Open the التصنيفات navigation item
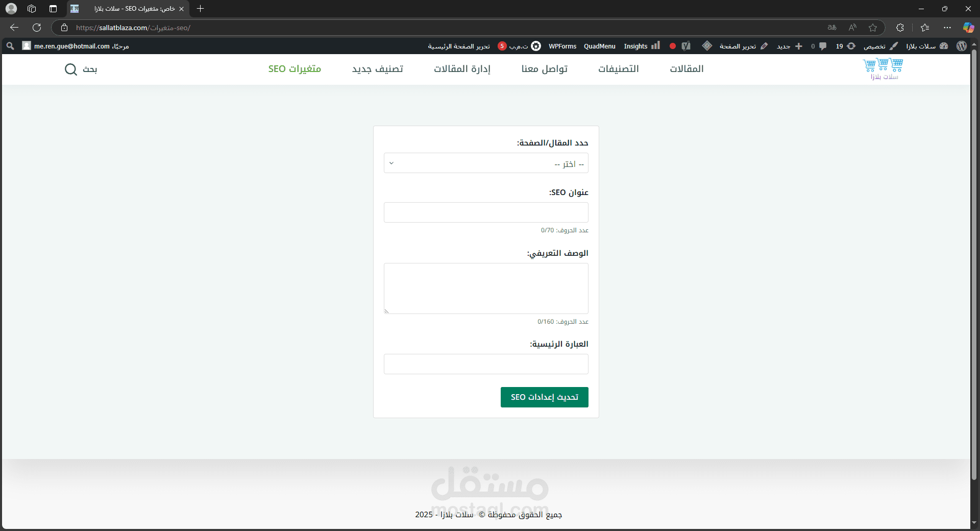The image size is (980, 531). 619,69
